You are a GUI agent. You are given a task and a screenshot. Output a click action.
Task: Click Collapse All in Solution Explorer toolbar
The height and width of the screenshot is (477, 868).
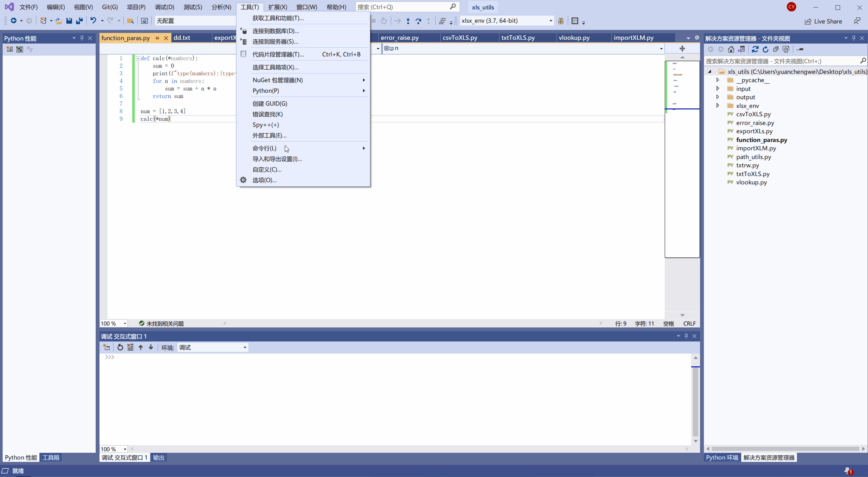pyautogui.click(x=776, y=49)
